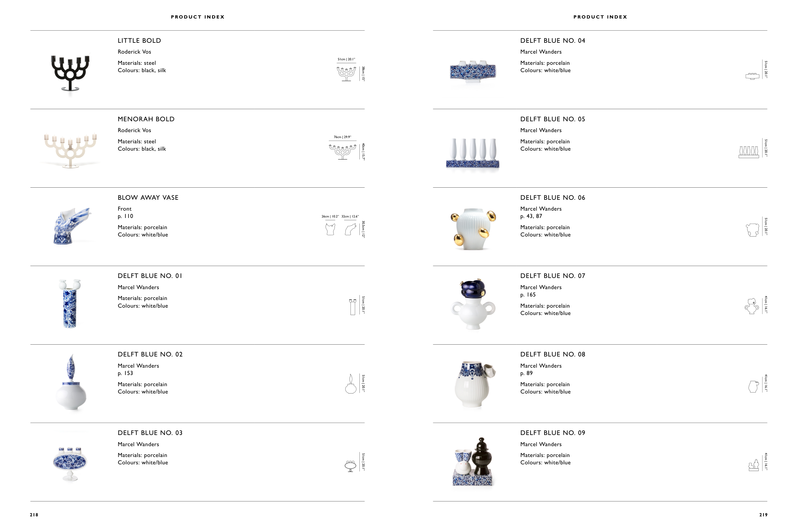
Task: Open the black Little Bold candelabra photo
Action: 70,72
